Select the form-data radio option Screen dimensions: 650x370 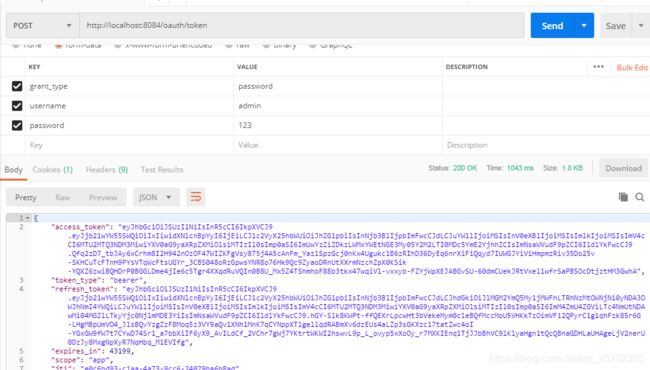[x=58, y=45]
